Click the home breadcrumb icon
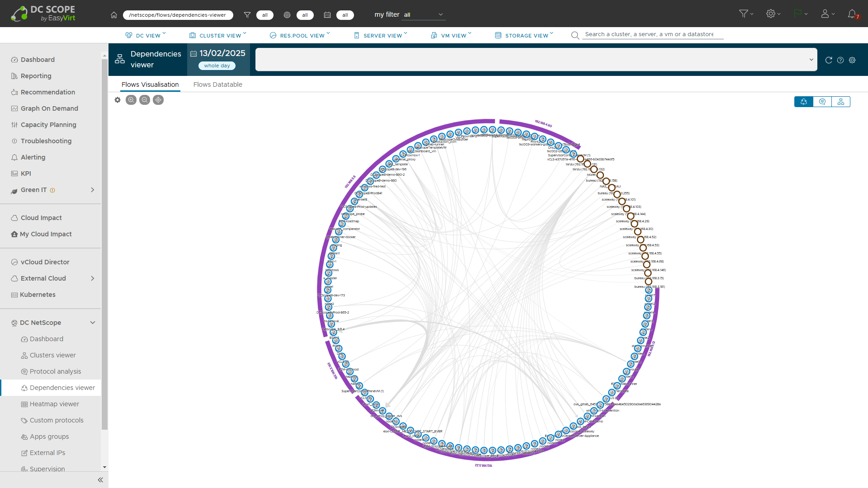This screenshot has width=868, height=488. coord(114,15)
